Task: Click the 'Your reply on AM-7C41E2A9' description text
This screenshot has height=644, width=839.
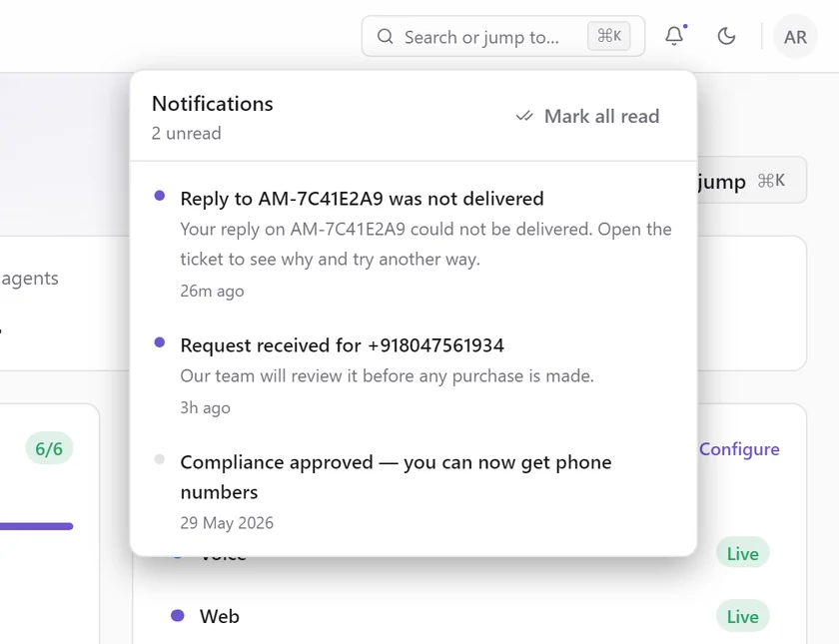Action: coord(425,244)
